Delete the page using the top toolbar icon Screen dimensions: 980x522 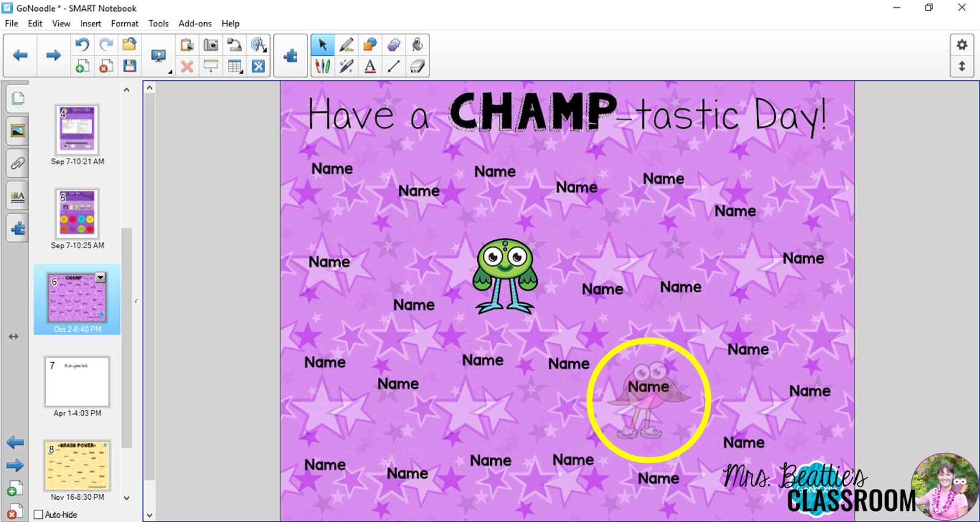coord(106,66)
